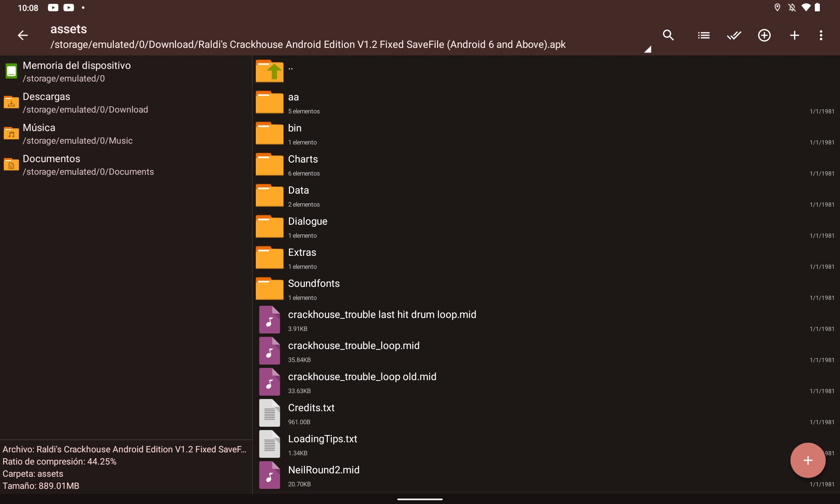Image resolution: width=840 pixels, height=504 pixels.
Task: Tap the muted notifications bell icon
Action: (792, 8)
